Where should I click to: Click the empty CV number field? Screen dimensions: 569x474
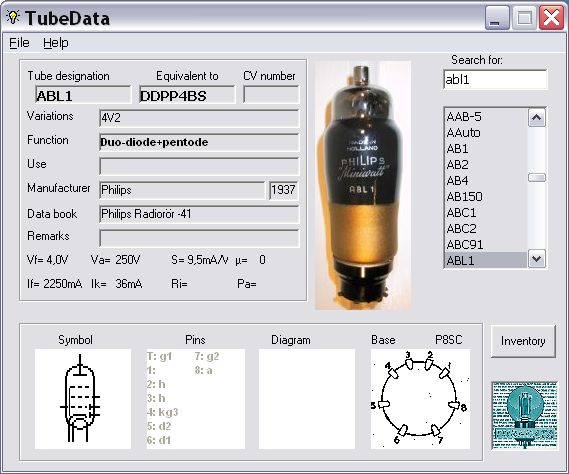click(271, 95)
